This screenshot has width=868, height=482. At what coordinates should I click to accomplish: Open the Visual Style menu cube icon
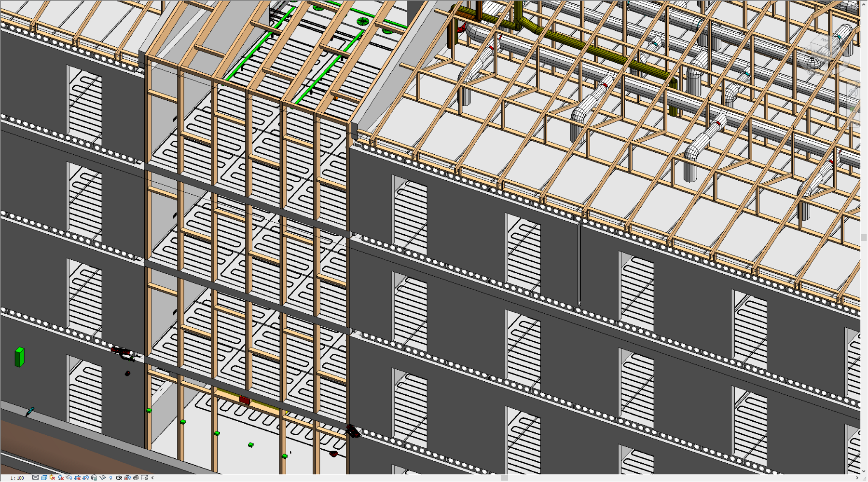(44, 478)
